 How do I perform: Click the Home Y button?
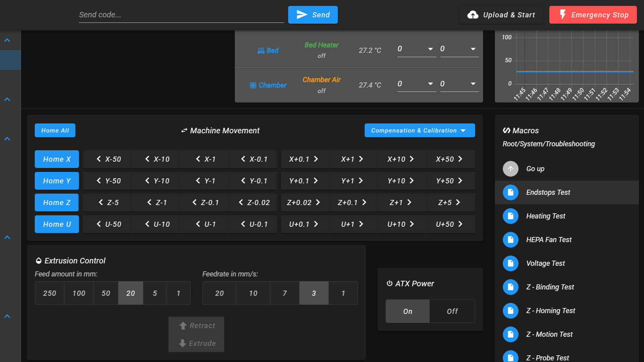(x=57, y=181)
